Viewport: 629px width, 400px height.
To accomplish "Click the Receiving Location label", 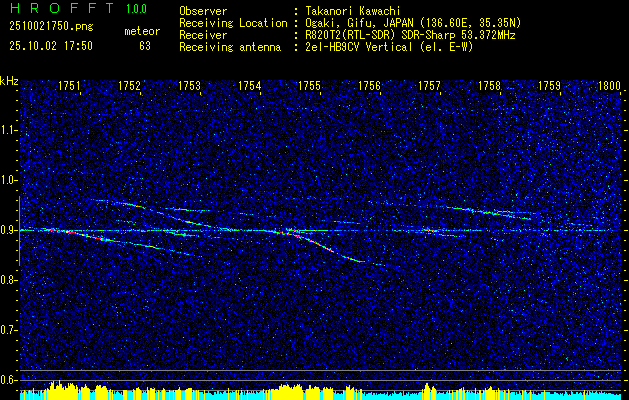I will pyautogui.click(x=233, y=23).
